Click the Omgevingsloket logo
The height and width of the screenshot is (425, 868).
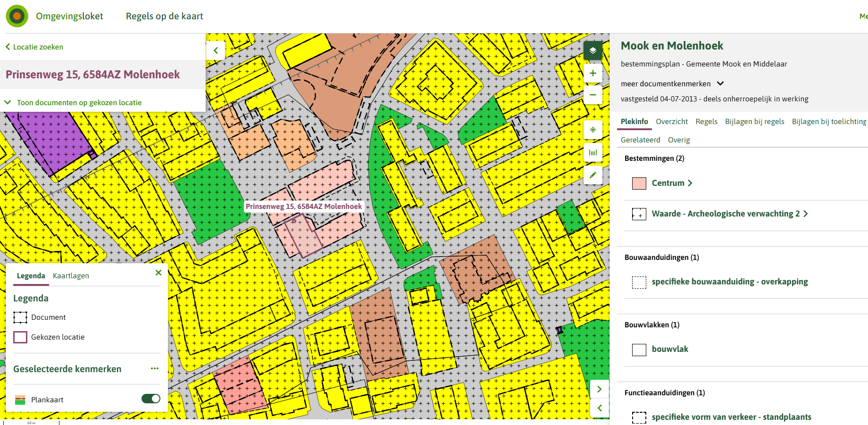17,16
